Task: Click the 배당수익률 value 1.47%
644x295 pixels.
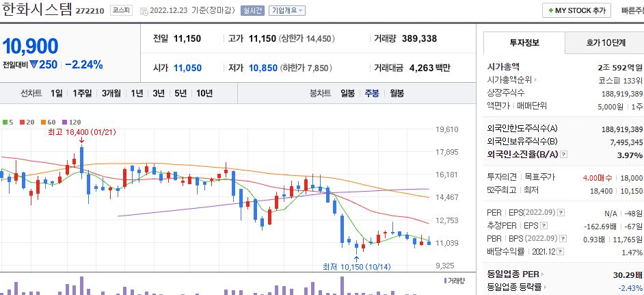Action: [632, 252]
